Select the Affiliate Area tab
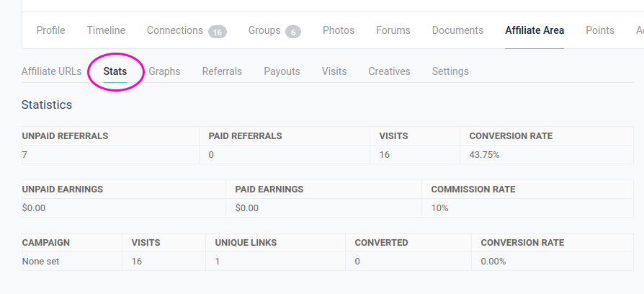The height and width of the screenshot is (294, 644). click(x=535, y=30)
